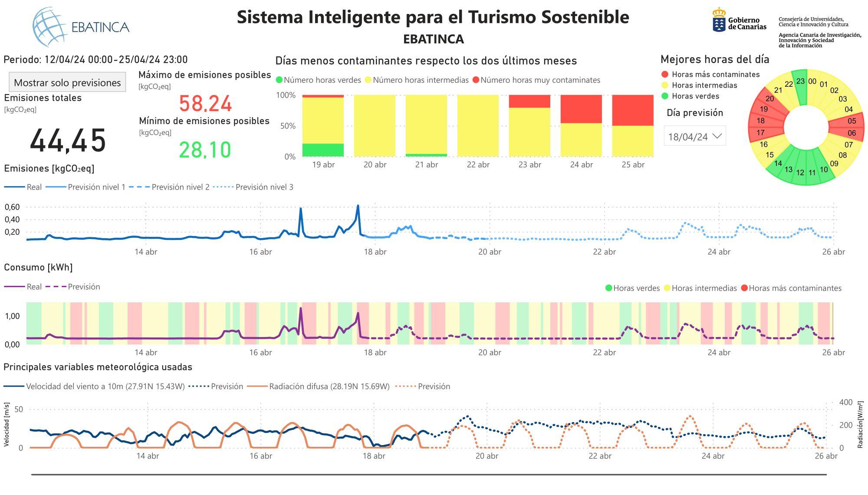
Task: Click the Gobierno de Canarias crest logo
Action: point(719,20)
